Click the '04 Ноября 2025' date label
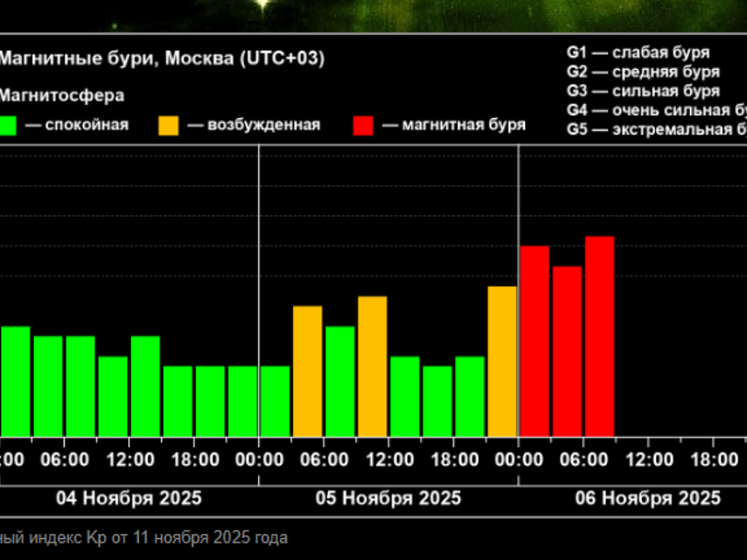This screenshot has height=560, width=747. tap(129, 498)
